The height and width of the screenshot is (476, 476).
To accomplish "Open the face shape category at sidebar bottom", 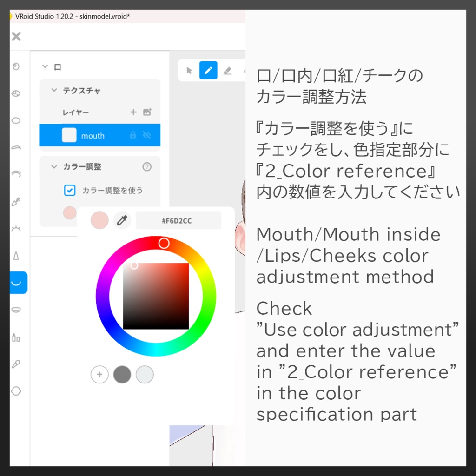I will coord(16,391).
